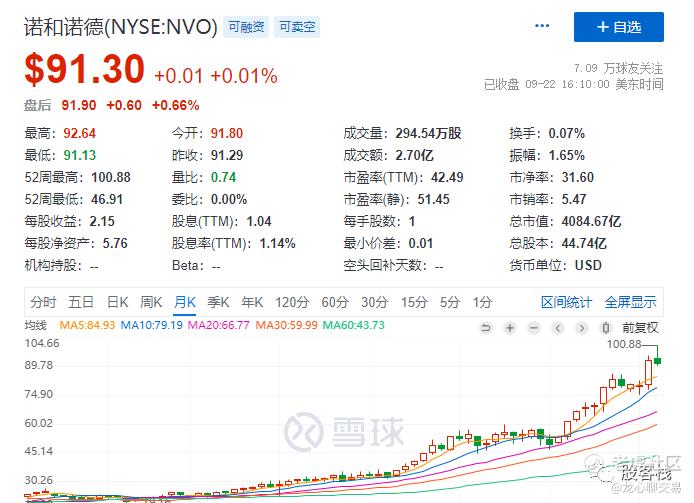Click the 换手 value 0.07%
Viewport: 694px width, 503px height.
567,133
